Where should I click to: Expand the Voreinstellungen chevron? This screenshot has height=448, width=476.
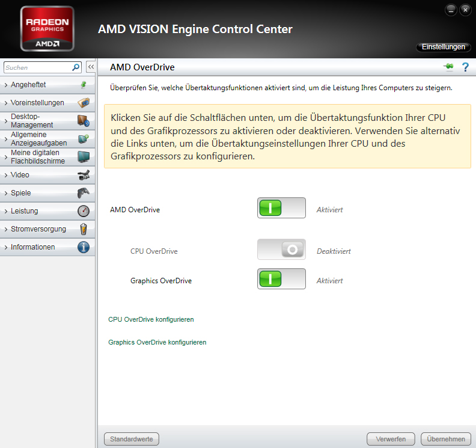tap(6, 103)
